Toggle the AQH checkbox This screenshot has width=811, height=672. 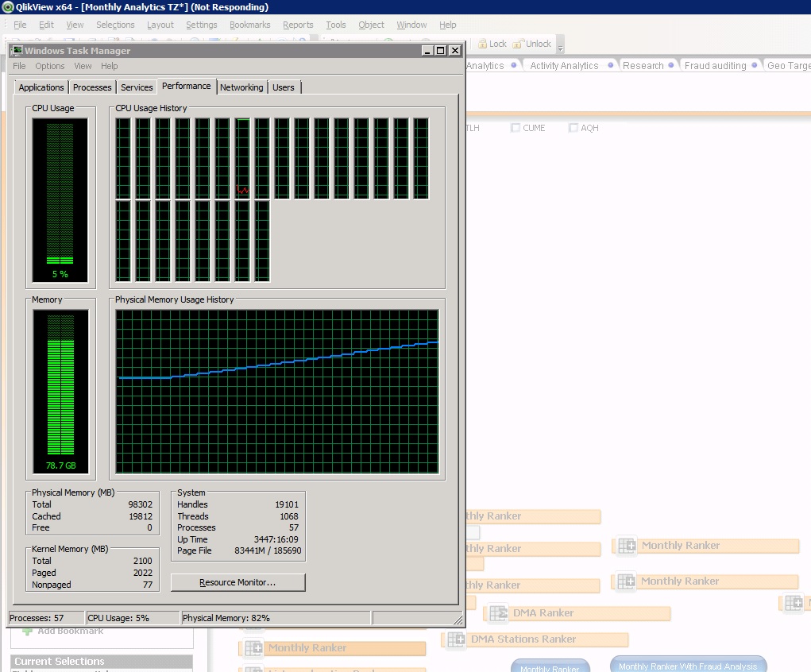573,128
